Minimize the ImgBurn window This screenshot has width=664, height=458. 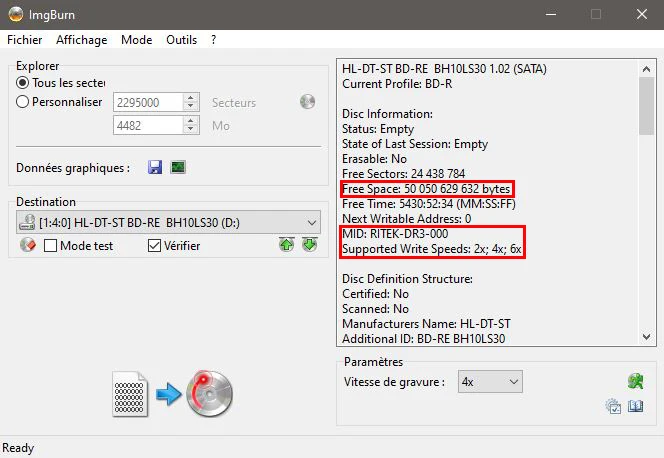[x=551, y=14]
